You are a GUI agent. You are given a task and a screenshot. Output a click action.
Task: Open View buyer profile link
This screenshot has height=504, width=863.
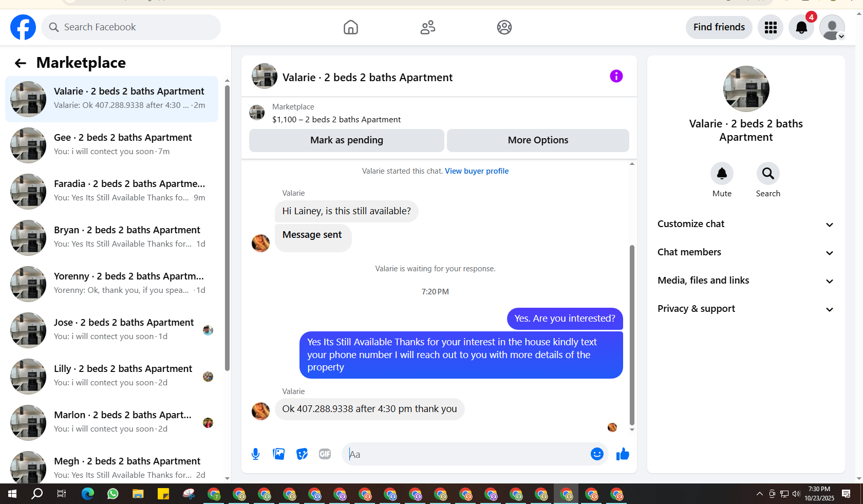point(477,171)
